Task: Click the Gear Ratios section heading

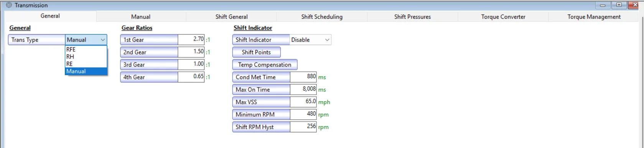Action: point(137,28)
